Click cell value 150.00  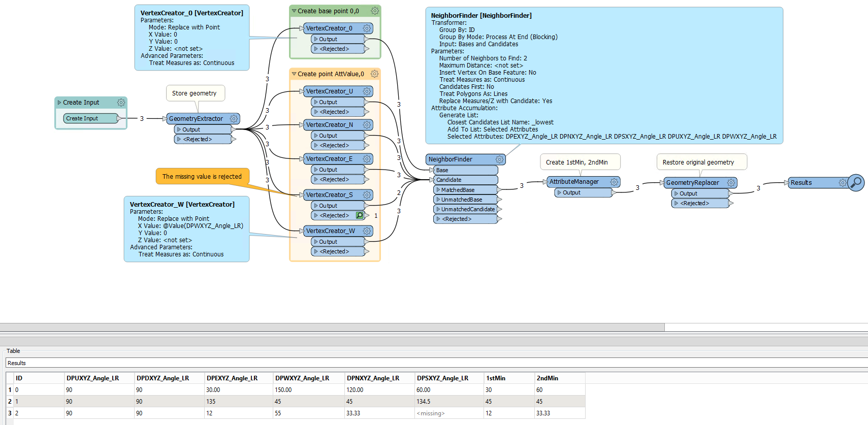[x=309, y=390]
